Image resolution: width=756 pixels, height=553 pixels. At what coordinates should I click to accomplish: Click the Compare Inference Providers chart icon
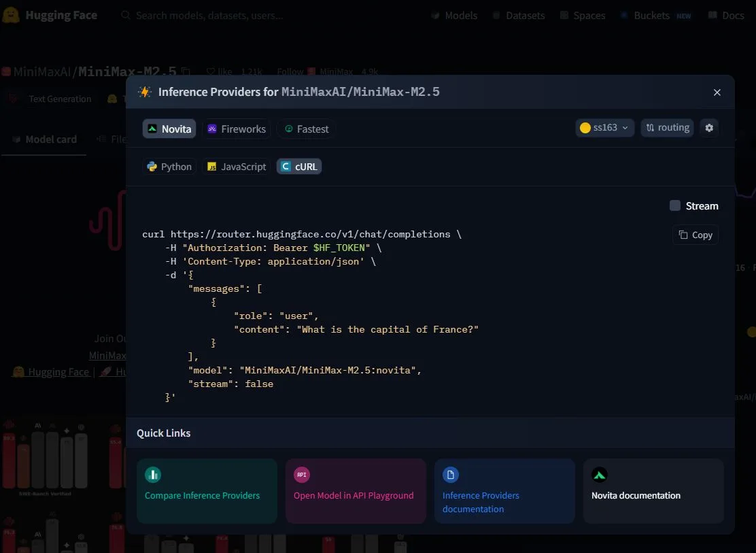tap(153, 475)
